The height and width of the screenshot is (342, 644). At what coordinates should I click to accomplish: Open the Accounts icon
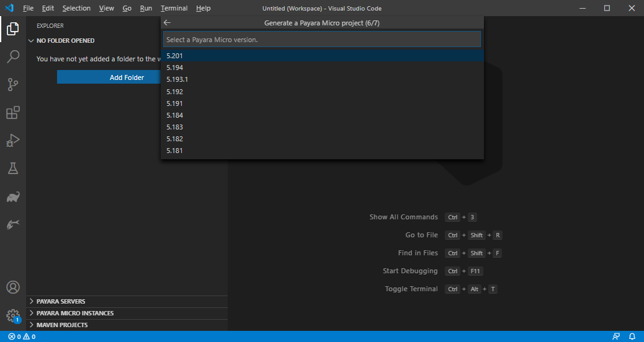[x=12, y=287]
